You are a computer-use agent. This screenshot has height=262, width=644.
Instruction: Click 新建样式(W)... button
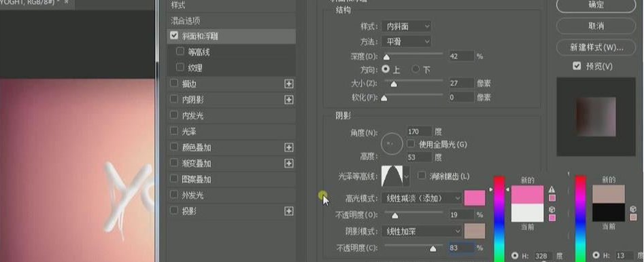click(x=596, y=47)
